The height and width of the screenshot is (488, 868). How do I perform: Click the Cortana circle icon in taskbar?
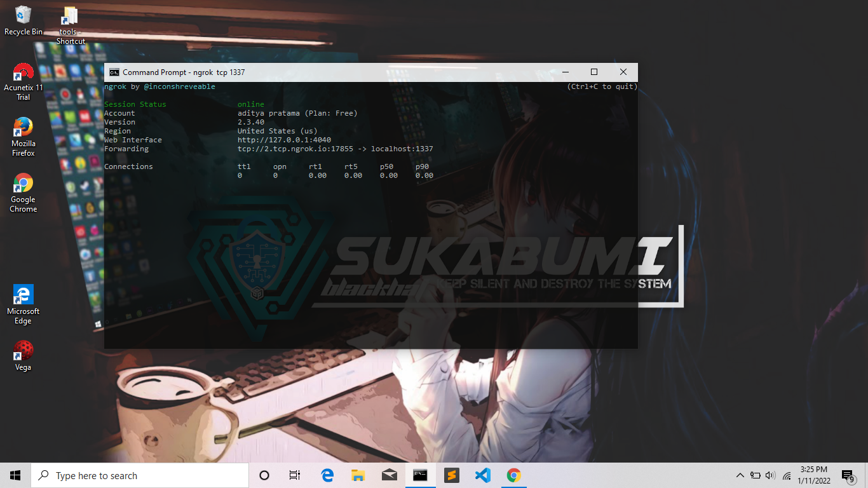point(264,475)
